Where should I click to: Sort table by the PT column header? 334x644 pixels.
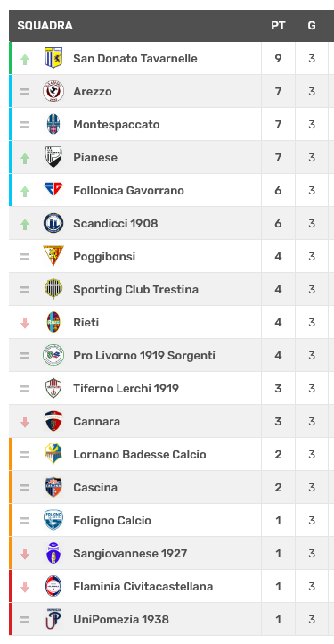(x=278, y=26)
